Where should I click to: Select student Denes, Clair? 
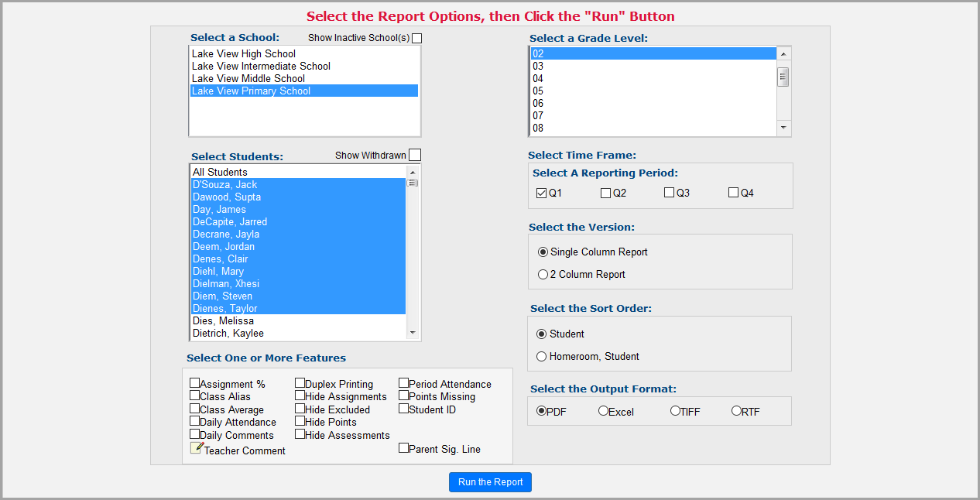tap(298, 259)
